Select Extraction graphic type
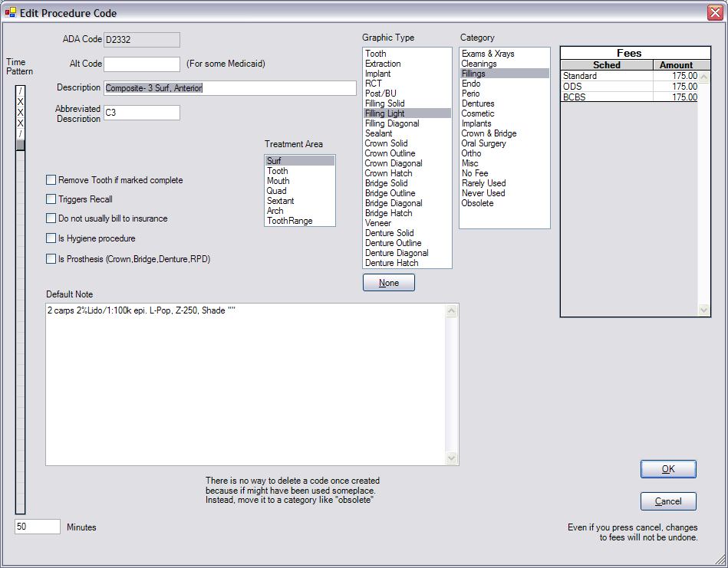Screen dimensions: 728x568 click(x=407, y=64)
